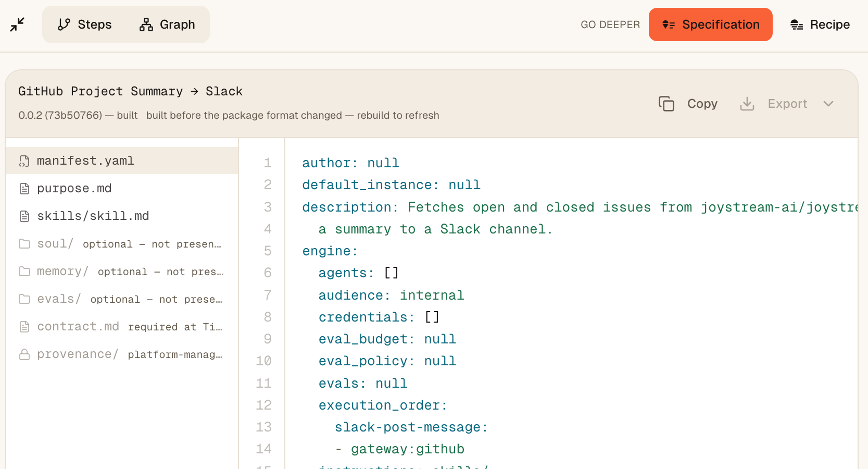The height and width of the screenshot is (469, 868).
Task: Click line number 12 in the gutter
Action: pyautogui.click(x=263, y=405)
